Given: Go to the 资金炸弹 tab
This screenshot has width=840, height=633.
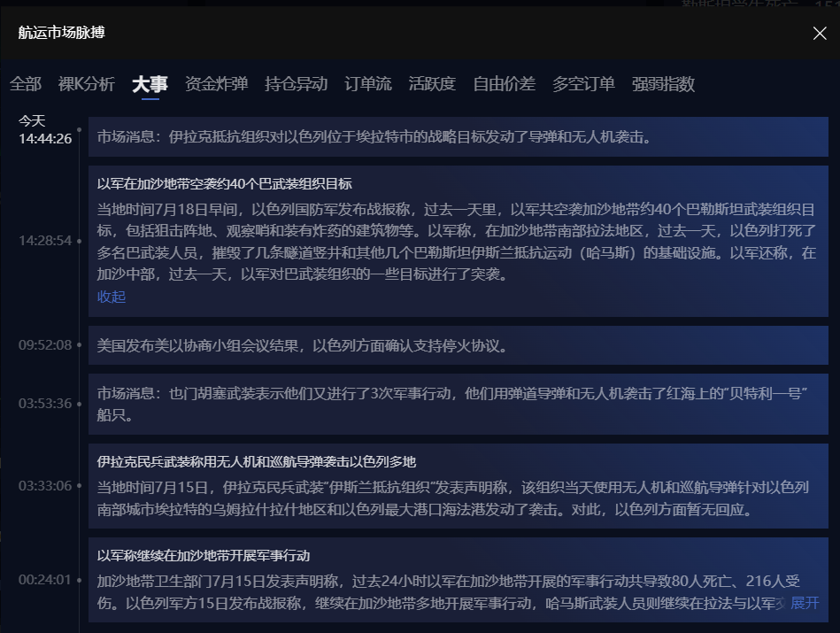Looking at the screenshot, I should (216, 84).
